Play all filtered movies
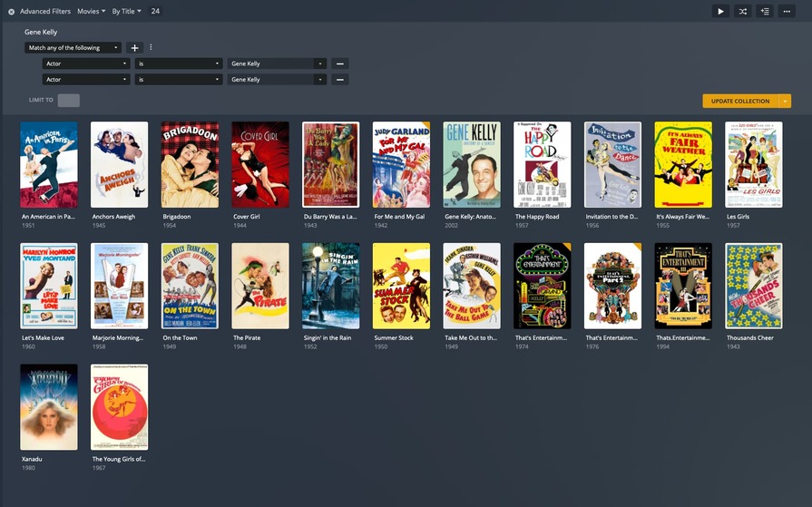This screenshot has width=812, height=507. pyautogui.click(x=720, y=11)
